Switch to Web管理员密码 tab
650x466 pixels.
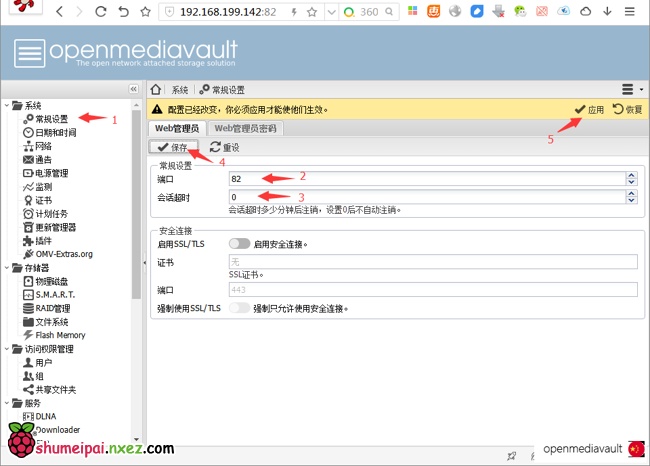247,128
